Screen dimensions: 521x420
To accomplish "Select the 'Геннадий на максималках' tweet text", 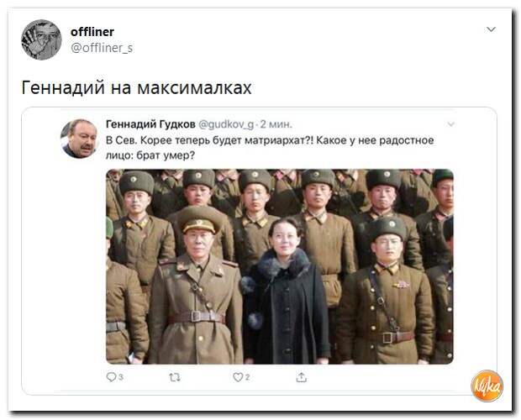I will click(x=136, y=87).
